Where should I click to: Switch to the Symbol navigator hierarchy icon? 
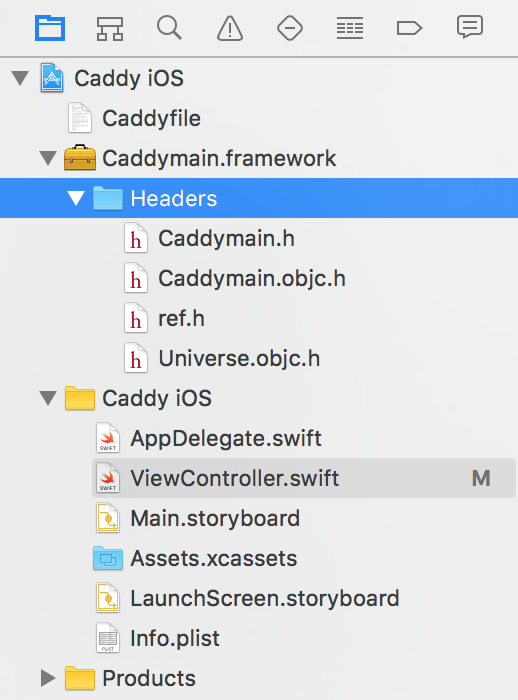[110, 29]
